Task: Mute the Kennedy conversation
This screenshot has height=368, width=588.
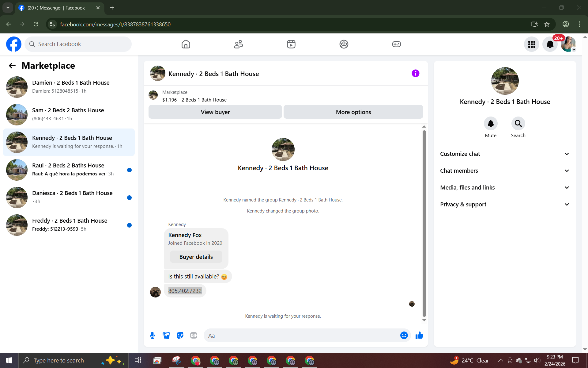Action: coord(491,124)
